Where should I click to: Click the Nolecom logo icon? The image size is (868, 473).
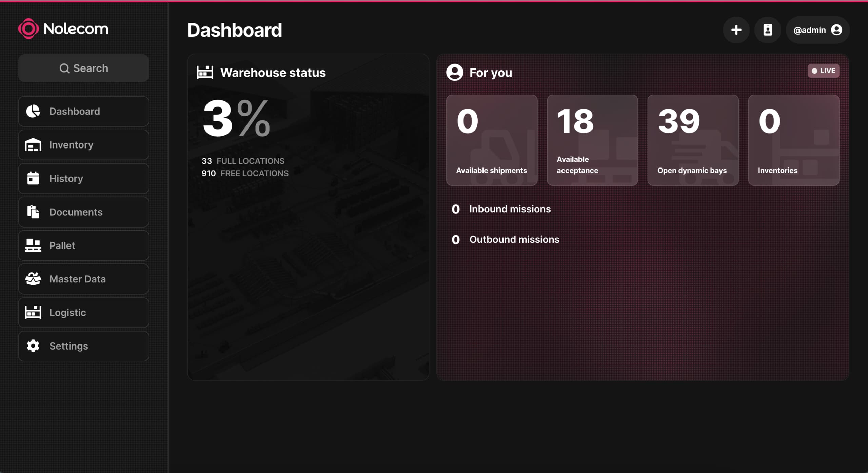(x=28, y=29)
